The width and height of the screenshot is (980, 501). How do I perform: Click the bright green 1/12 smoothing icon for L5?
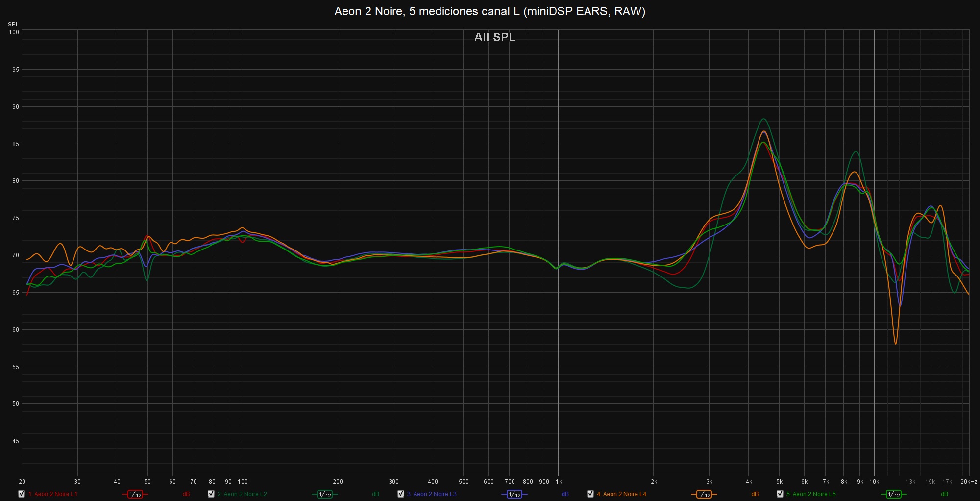pos(894,494)
